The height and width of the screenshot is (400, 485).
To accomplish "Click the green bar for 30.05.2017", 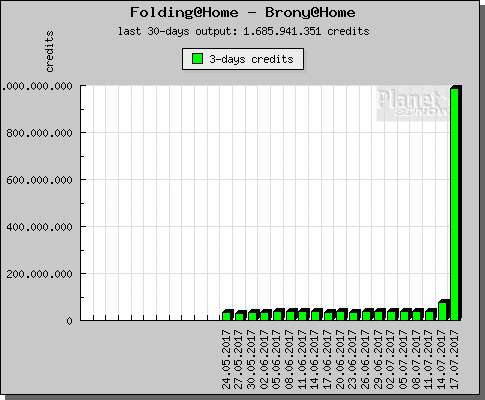I will [252, 316].
